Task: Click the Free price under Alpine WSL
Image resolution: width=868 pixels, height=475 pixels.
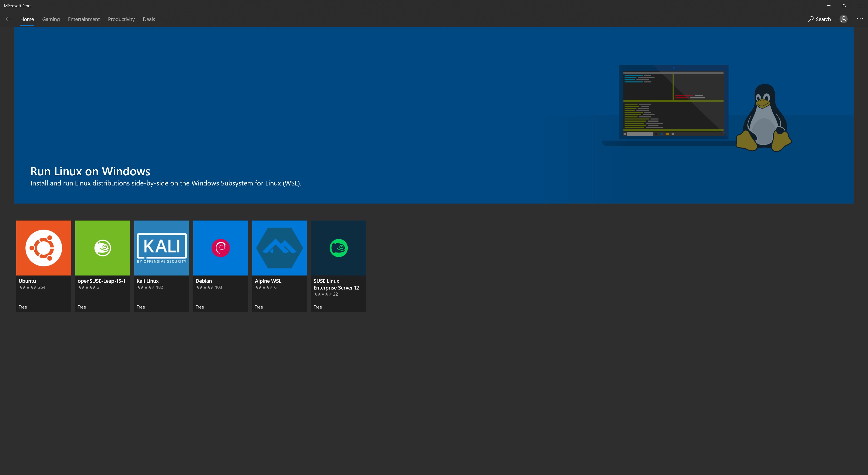Action: (x=258, y=307)
